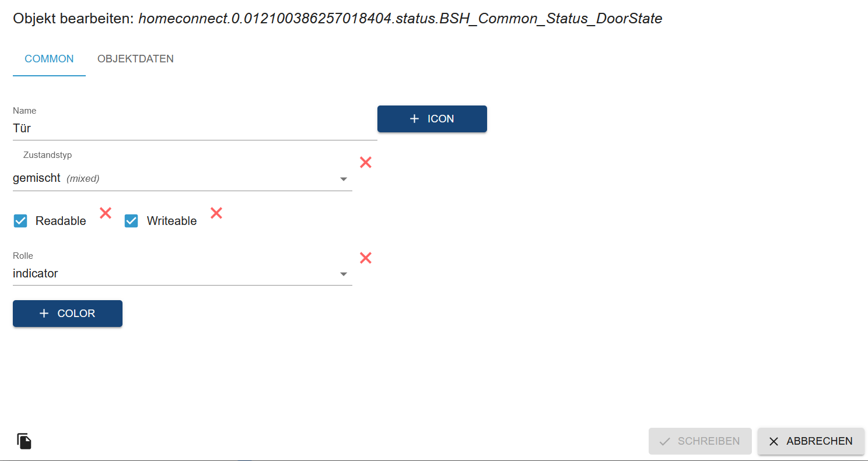The image size is (868, 461).
Task: Click the X icon on ABBRECHEN button
Action: click(773, 442)
